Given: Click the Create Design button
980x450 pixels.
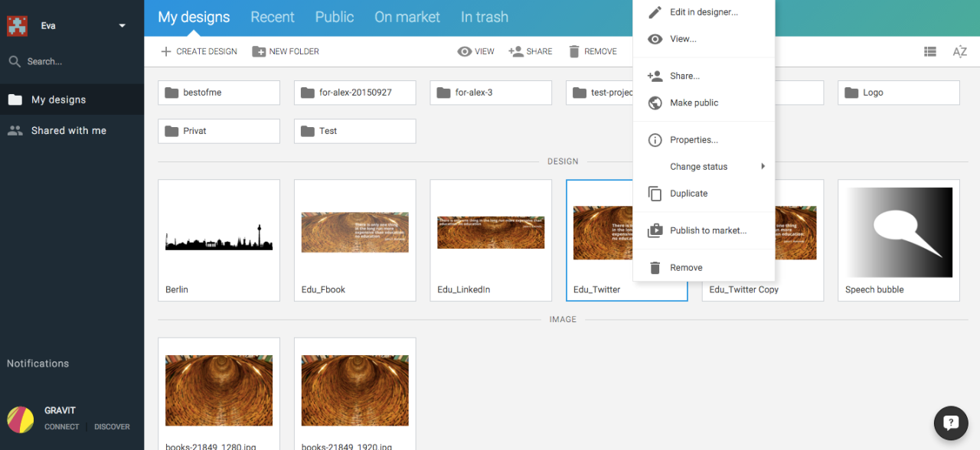Looking at the screenshot, I should point(198,51).
